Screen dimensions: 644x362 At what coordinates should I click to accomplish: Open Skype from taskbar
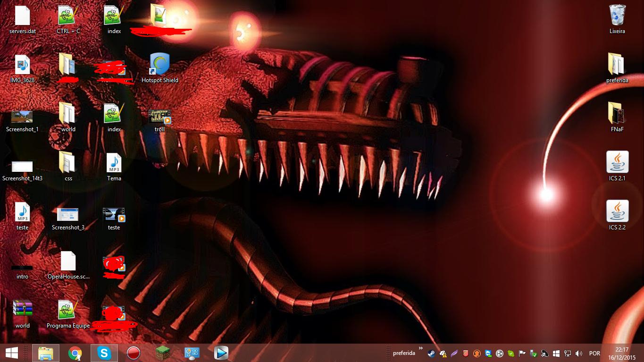click(x=104, y=353)
